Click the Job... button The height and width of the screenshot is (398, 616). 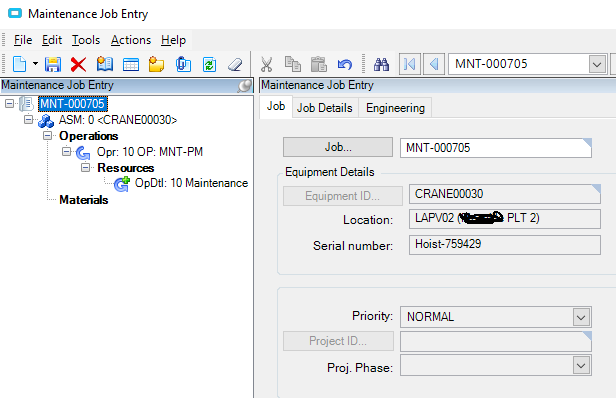pos(338,147)
